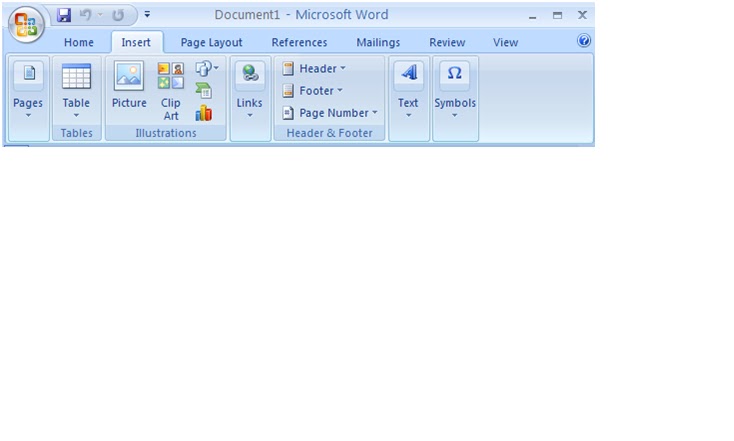Open the Page Number dropdown
This screenshot has width=734, height=441.
click(374, 113)
